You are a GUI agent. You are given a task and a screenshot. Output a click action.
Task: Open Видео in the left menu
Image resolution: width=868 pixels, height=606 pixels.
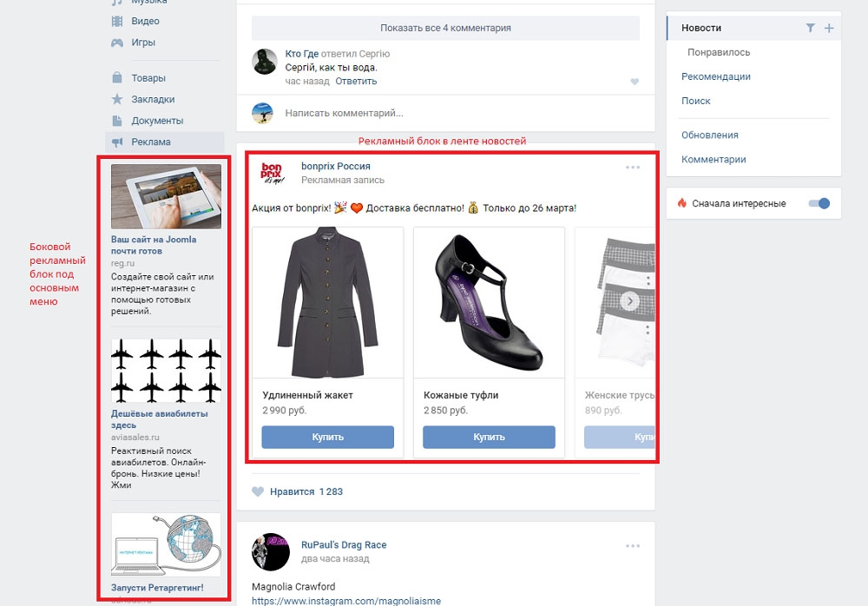point(145,21)
